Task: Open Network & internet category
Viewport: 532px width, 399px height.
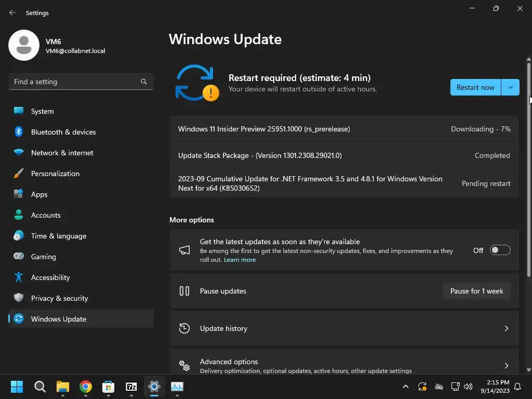Action: 81,153
